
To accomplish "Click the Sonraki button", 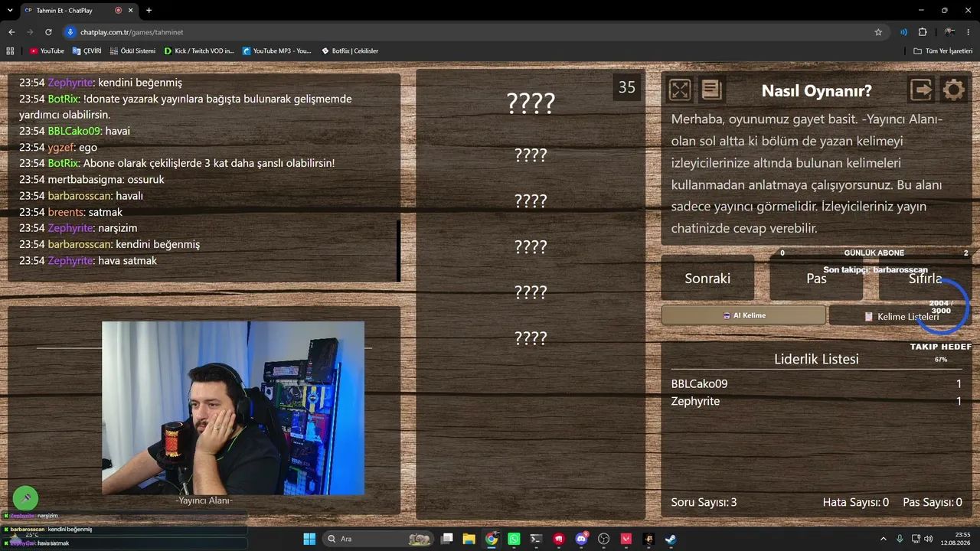I will [x=707, y=279].
